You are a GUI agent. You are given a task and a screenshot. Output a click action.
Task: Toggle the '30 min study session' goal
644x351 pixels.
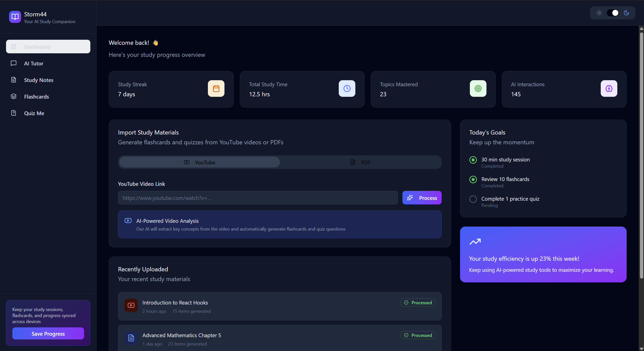(473, 160)
